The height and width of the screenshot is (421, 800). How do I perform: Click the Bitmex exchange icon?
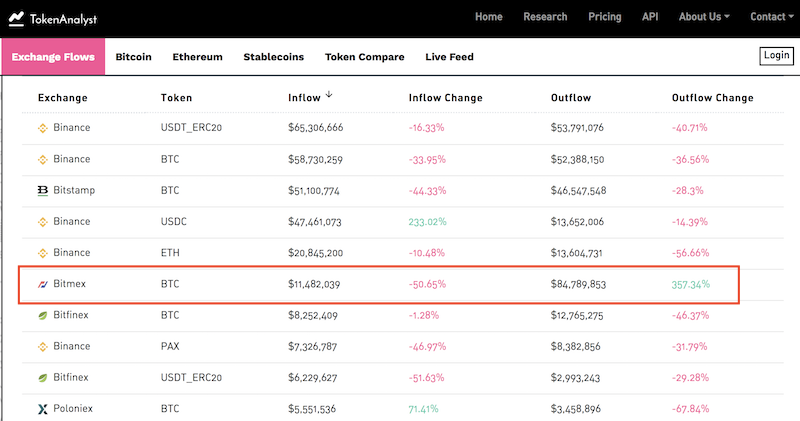pos(43,284)
